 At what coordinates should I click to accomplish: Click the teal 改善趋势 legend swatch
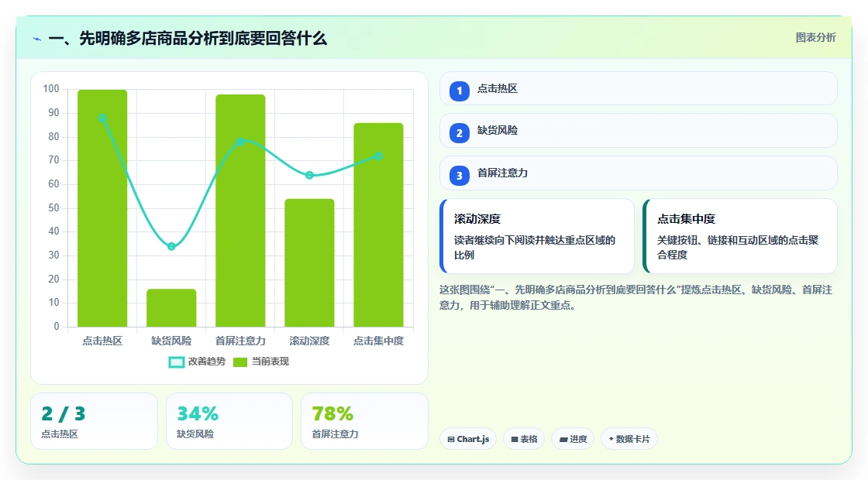pyautogui.click(x=176, y=362)
